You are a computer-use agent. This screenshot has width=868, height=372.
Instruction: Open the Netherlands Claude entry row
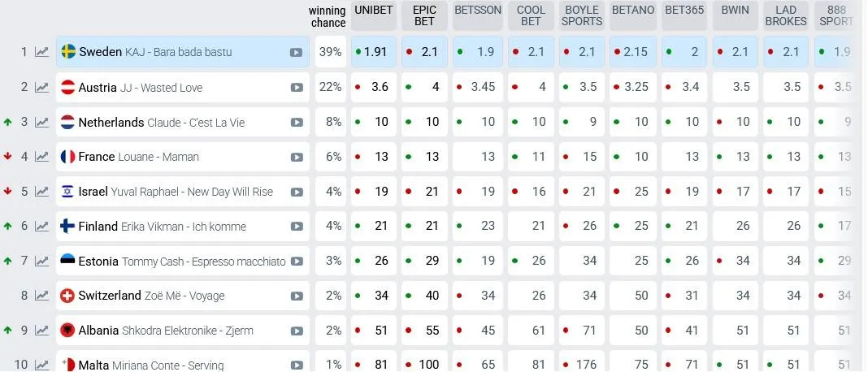[183, 123]
